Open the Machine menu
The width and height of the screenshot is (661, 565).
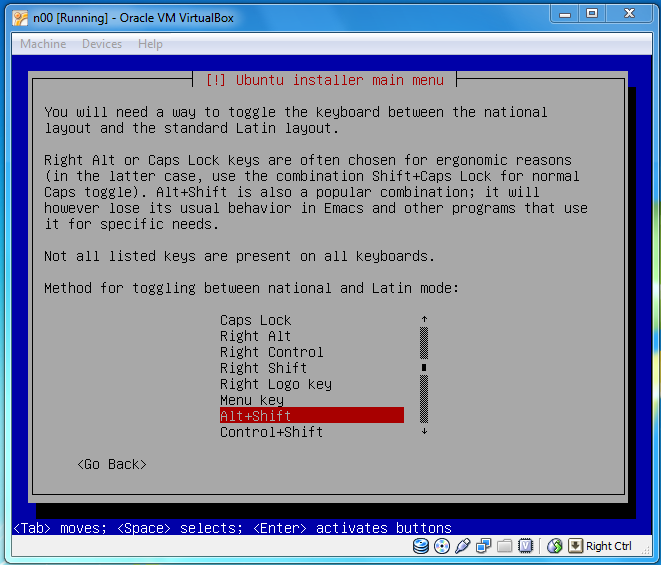43,44
